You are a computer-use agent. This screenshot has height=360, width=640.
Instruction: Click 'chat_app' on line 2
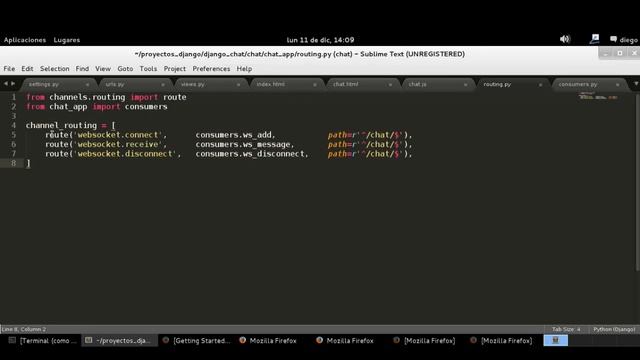[68, 107]
